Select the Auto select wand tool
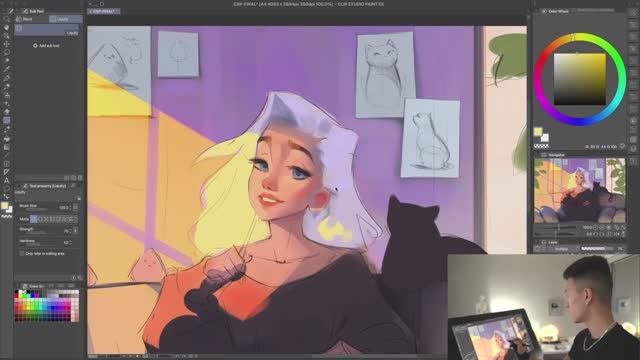This screenshot has height=360, width=640. 7,61
